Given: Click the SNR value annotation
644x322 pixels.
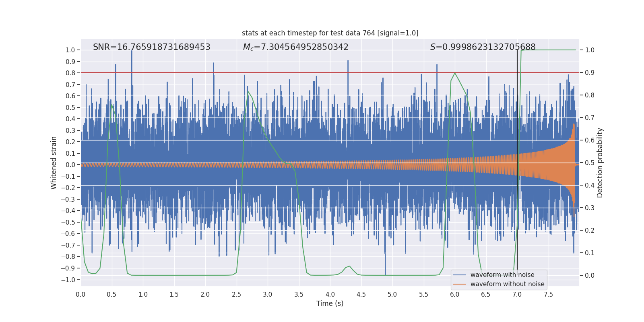Looking at the screenshot, I should coord(152,47).
